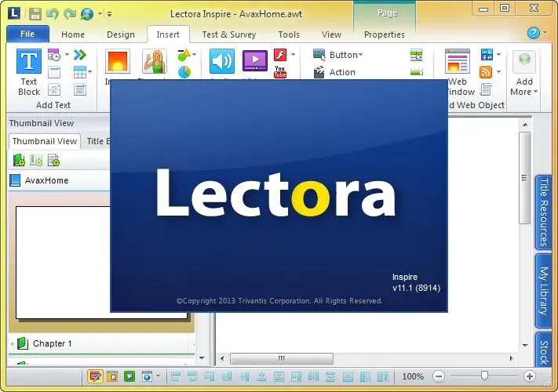Insert an image using the sunset icon
Image resolution: width=558 pixels, height=392 pixels.
tap(118, 61)
